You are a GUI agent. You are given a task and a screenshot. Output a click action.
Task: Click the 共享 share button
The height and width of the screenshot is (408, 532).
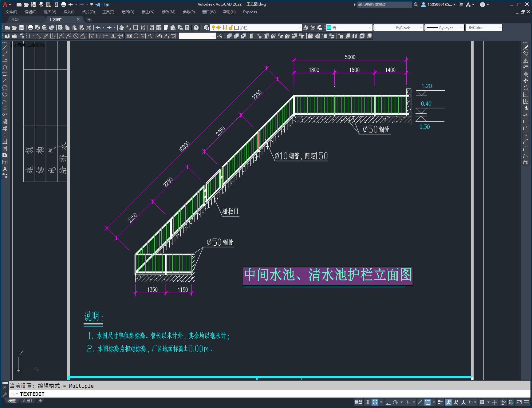click(x=102, y=5)
